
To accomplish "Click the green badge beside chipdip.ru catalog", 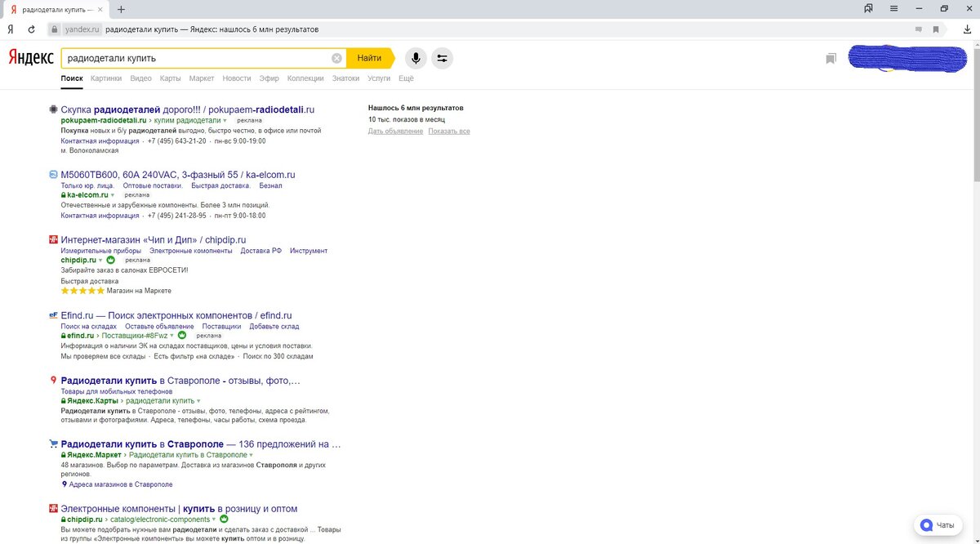I will tap(224, 519).
